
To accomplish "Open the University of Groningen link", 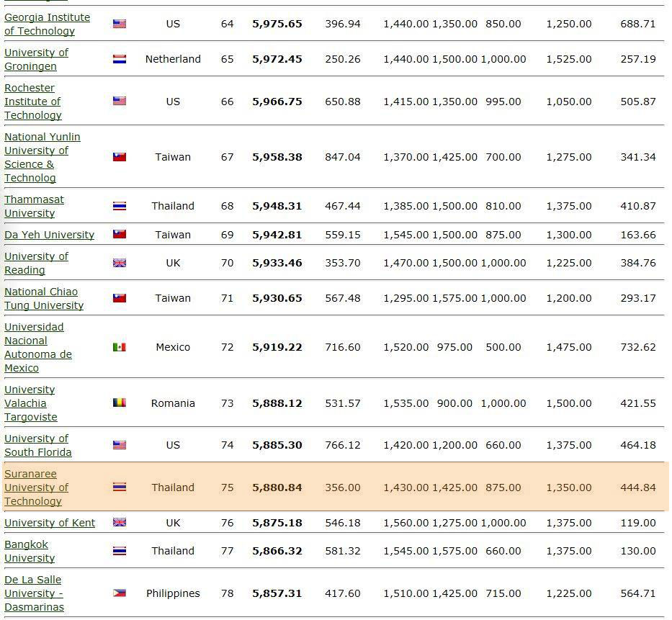I will pos(37,59).
